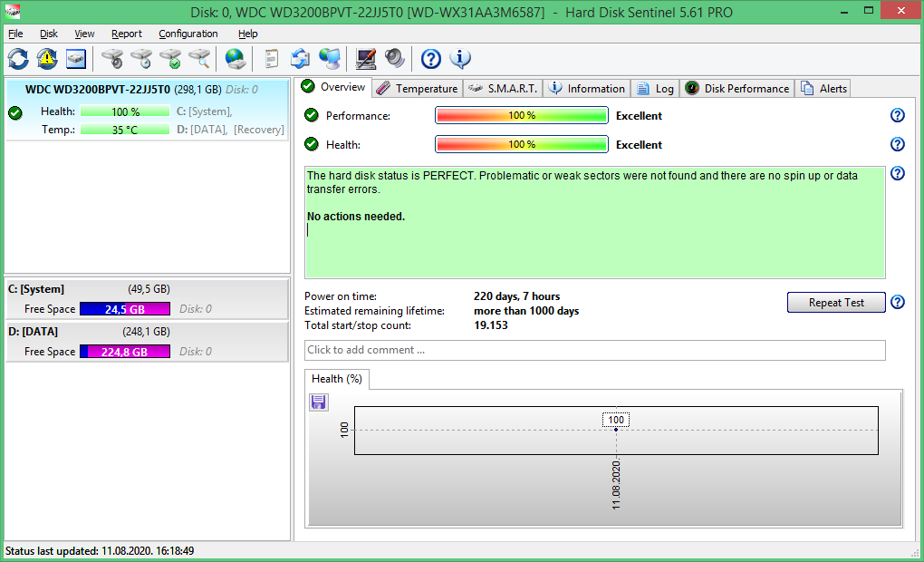924x562 pixels.
Task: Click the disk icon with clock
Action: click(141, 59)
